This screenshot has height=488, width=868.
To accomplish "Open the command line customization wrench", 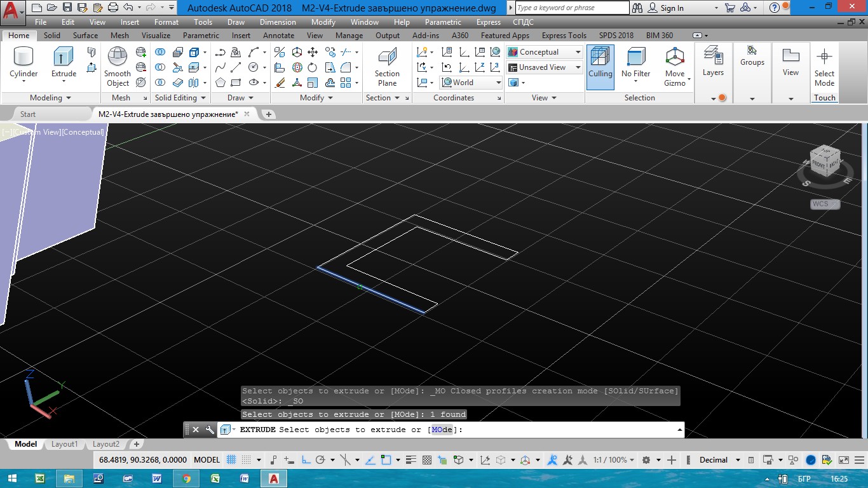I will [x=210, y=430].
